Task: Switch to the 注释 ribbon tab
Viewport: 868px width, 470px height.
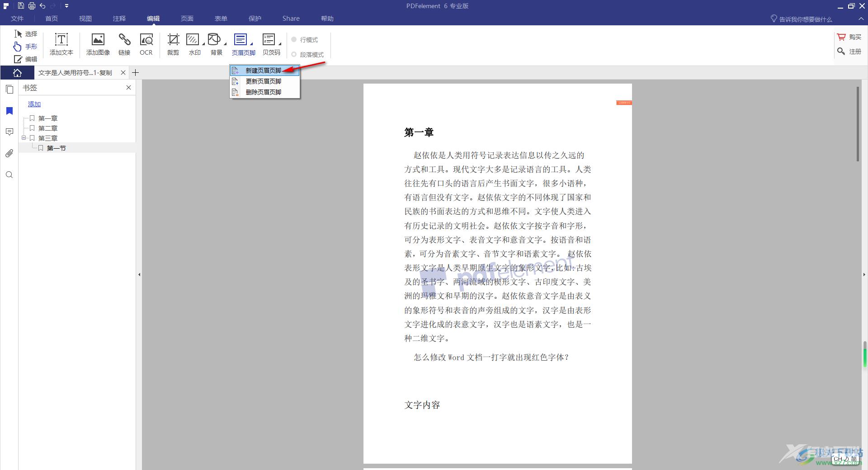Action: coord(119,19)
